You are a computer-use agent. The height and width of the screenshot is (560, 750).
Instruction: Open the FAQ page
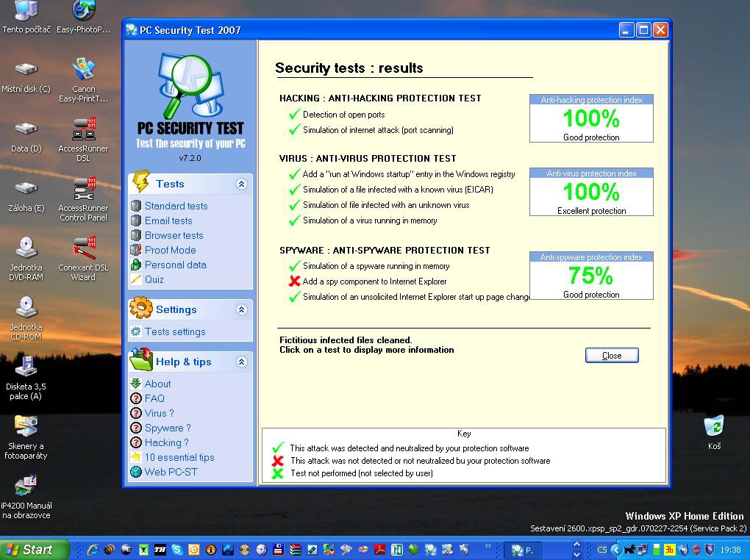pyautogui.click(x=154, y=398)
